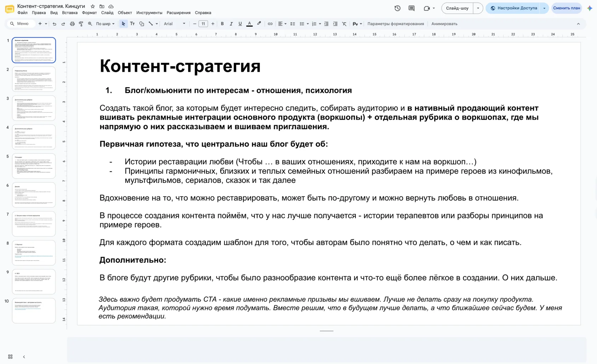Decrease the text indent
Screen dimensions: 597x364
(x=326, y=24)
